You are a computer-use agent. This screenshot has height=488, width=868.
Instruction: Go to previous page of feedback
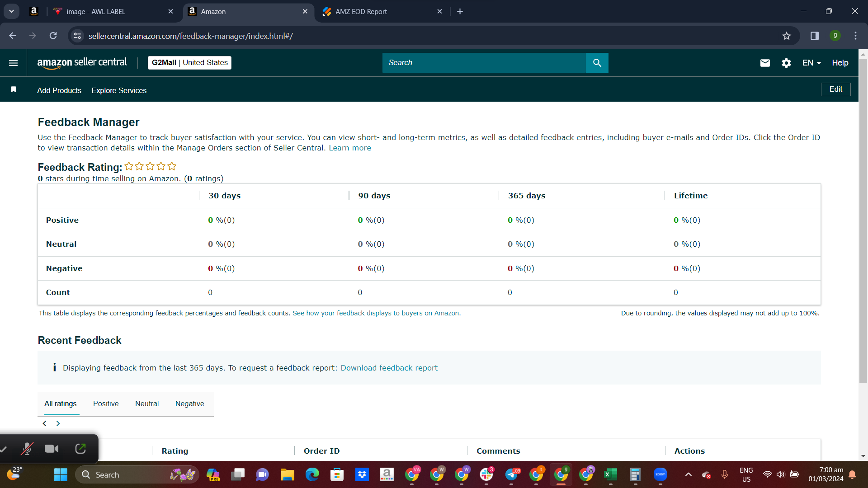pyautogui.click(x=44, y=423)
